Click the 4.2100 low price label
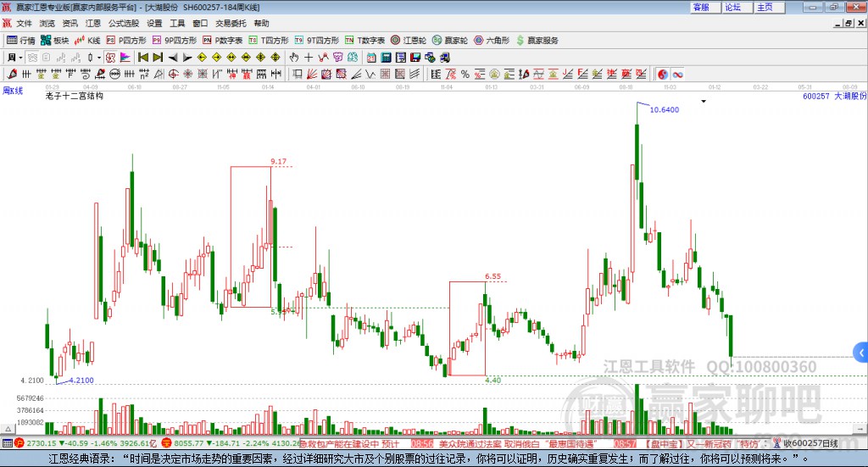Image resolution: width=868 pixels, height=467 pixels. point(81,381)
